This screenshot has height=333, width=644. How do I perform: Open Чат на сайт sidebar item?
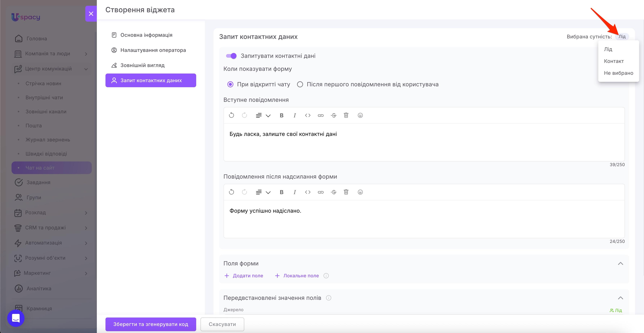click(x=51, y=168)
